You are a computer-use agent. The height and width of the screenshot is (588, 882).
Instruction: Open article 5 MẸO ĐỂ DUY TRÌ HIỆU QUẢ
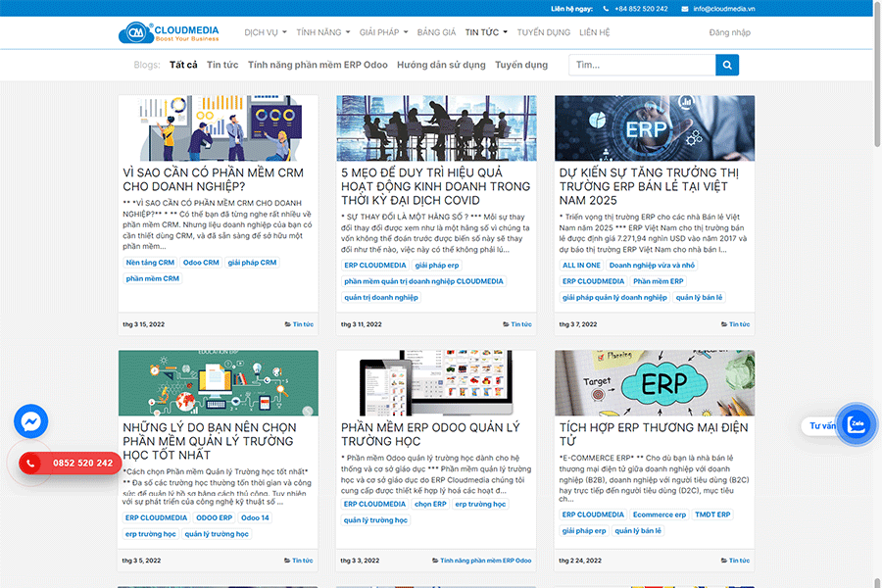coord(435,186)
